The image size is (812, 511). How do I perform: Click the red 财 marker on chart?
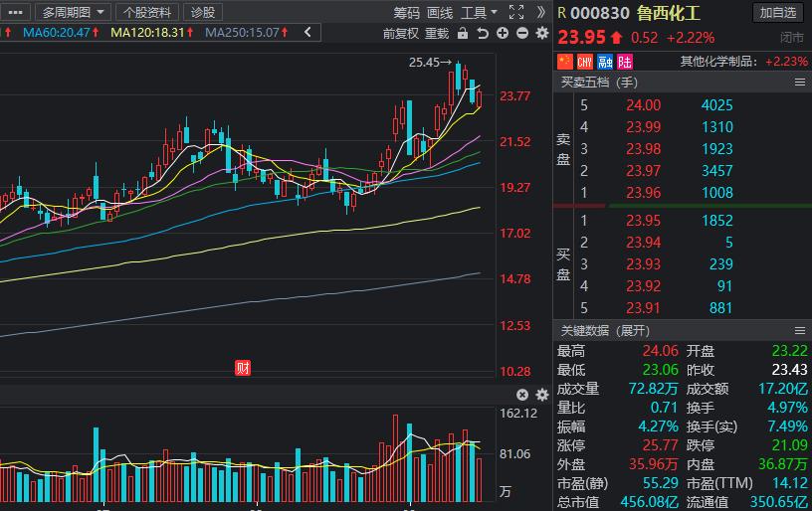click(243, 368)
